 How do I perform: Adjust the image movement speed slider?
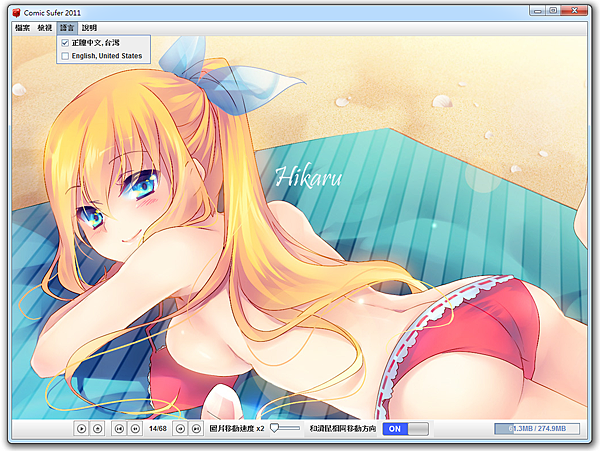coord(285,428)
